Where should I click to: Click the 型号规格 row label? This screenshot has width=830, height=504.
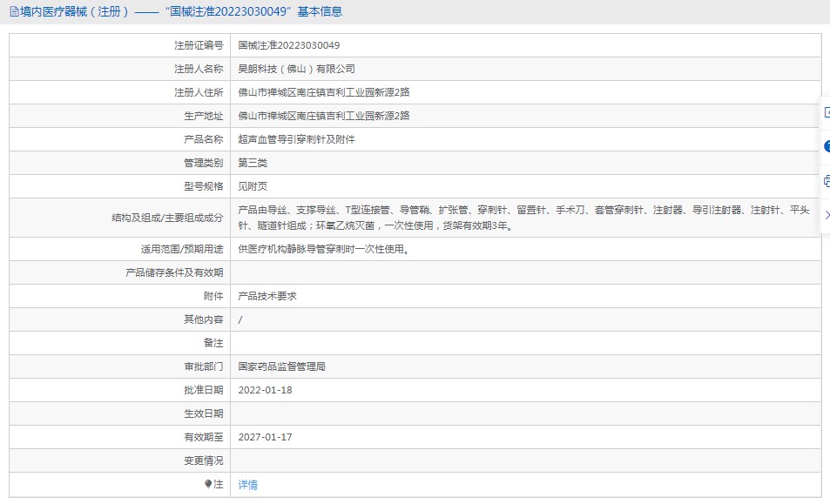coord(203,186)
